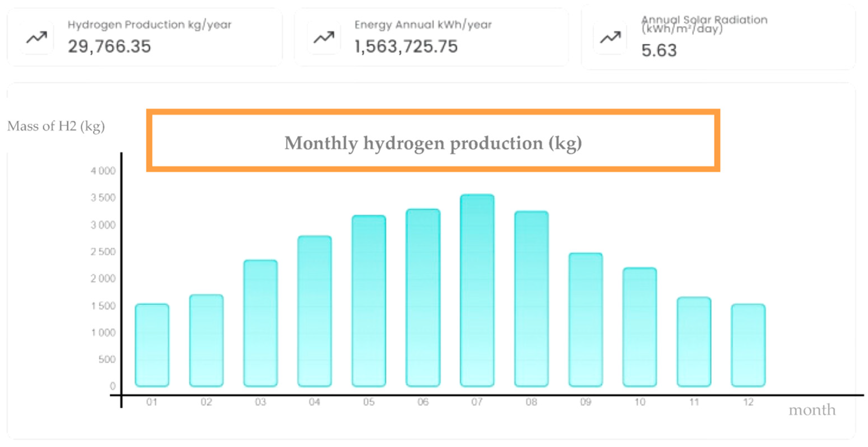The image size is (868, 447).
Task: Click the x-axis month label "09"
Action: (x=586, y=402)
